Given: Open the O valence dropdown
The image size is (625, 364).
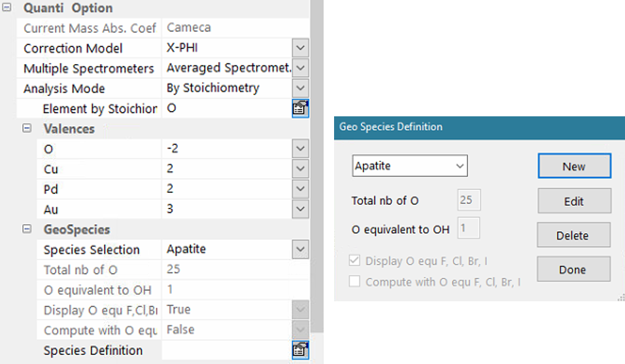Looking at the screenshot, I should point(300,149).
